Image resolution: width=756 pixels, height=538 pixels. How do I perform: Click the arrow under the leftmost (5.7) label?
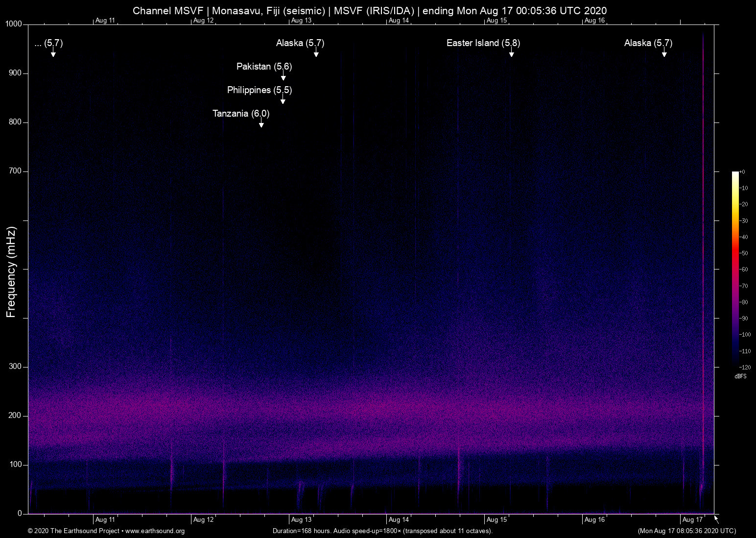point(53,54)
